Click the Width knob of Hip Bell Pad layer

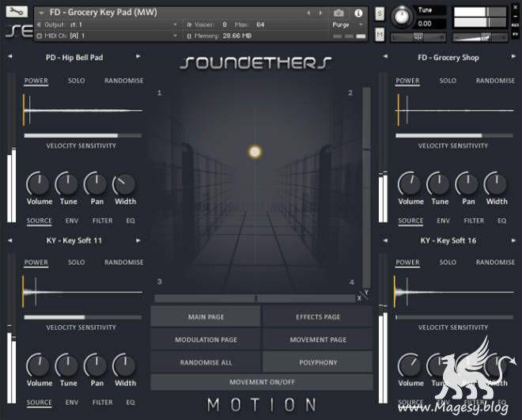[x=124, y=184]
